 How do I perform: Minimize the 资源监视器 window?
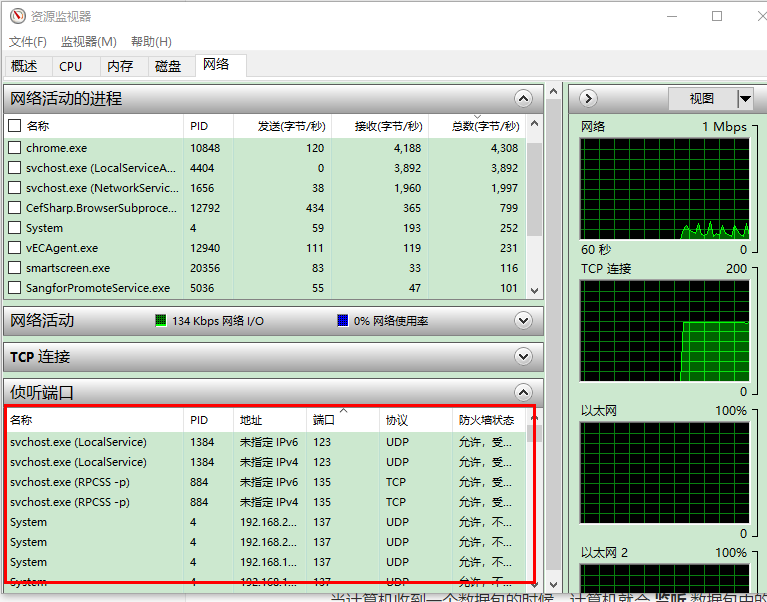point(672,16)
